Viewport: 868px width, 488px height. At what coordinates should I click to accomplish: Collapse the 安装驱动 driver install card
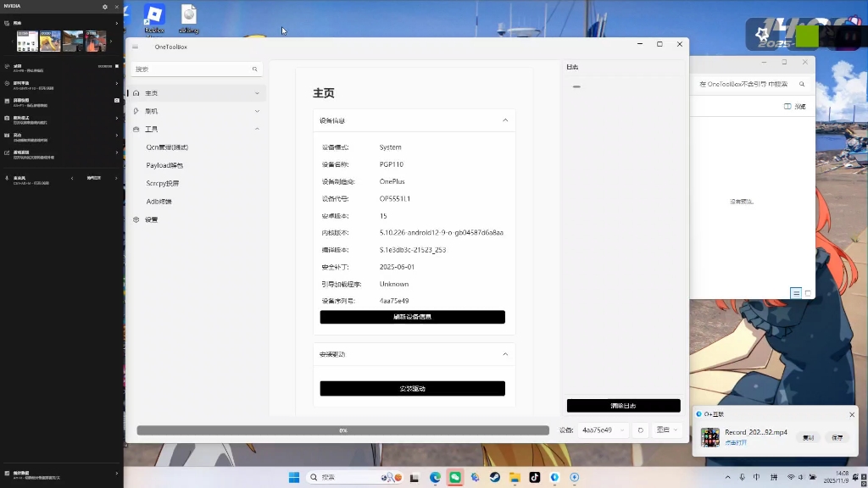[x=505, y=354]
